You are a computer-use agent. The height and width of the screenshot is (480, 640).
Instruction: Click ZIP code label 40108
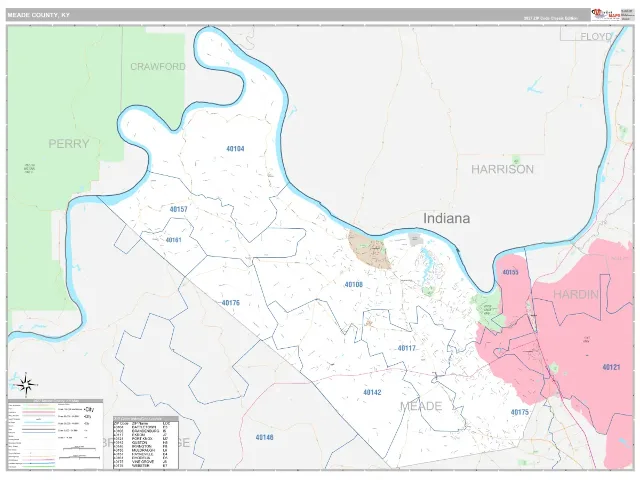click(x=353, y=284)
